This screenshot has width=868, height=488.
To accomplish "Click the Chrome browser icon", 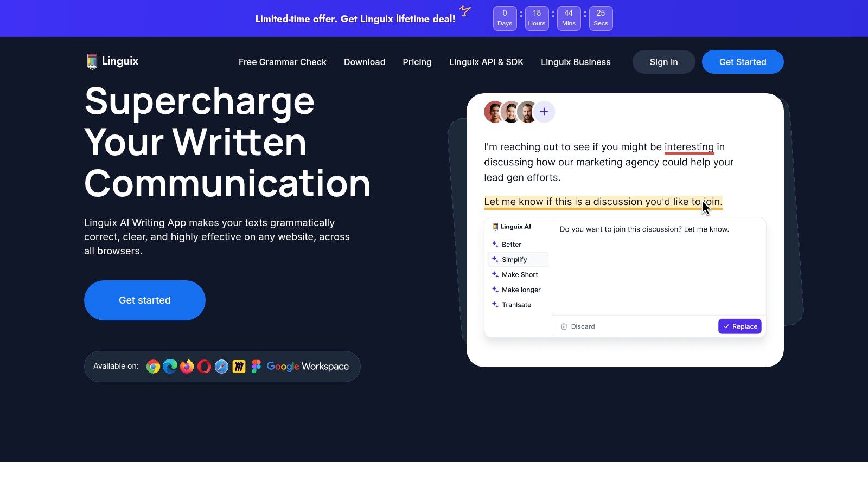I will pos(153,367).
